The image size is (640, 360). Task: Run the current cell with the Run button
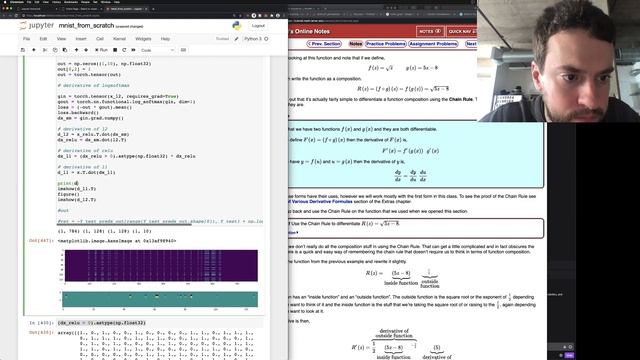(x=101, y=50)
